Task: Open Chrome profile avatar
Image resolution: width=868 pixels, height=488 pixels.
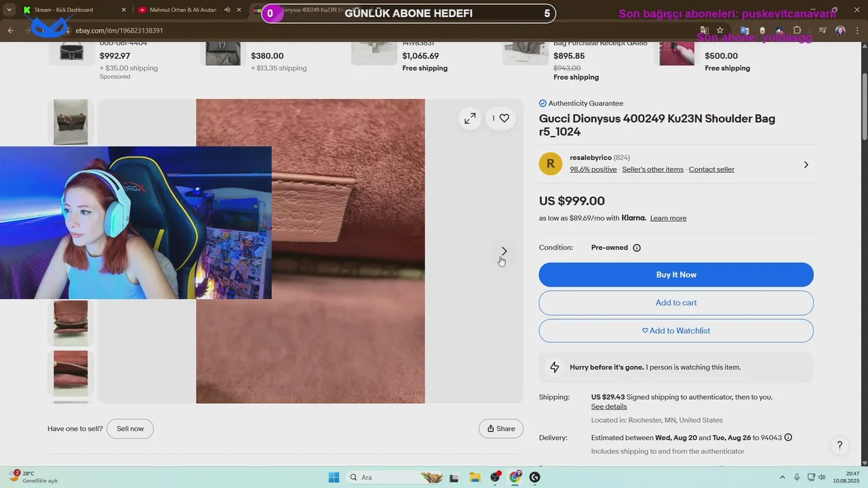Action: point(841,30)
